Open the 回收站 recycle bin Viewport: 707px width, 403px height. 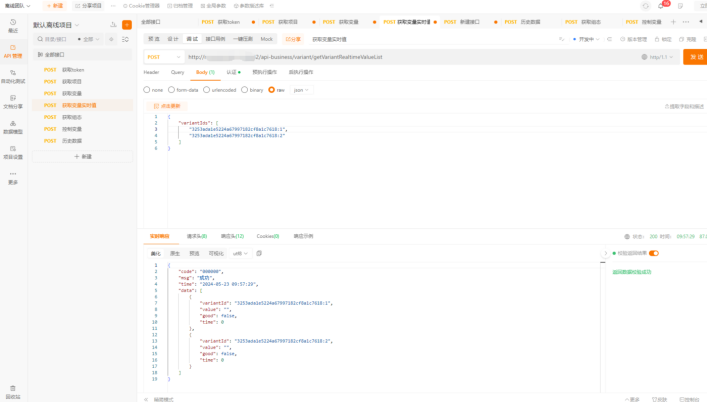[x=13, y=390]
